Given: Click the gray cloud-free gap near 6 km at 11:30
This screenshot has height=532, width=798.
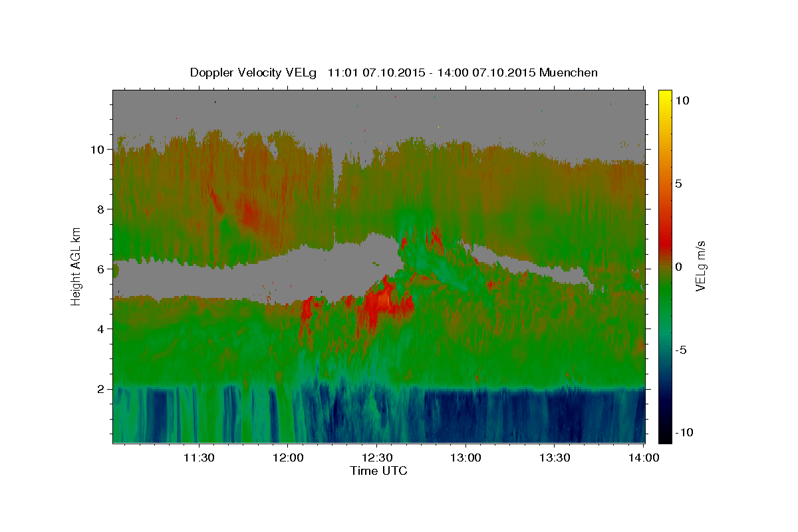Looking at the screenshot, I should click(199, 283).
